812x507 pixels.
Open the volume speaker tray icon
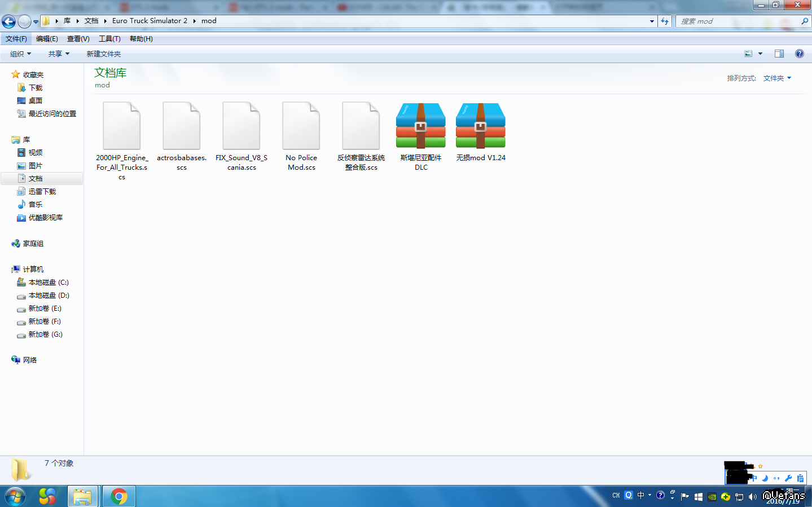[753, 497]
